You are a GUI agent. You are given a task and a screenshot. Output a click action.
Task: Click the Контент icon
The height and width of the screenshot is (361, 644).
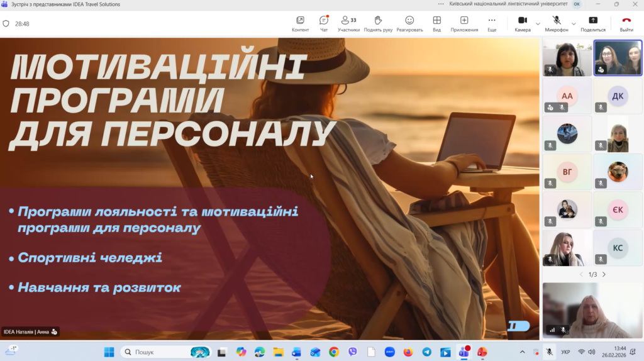click(x=300, y=23)
